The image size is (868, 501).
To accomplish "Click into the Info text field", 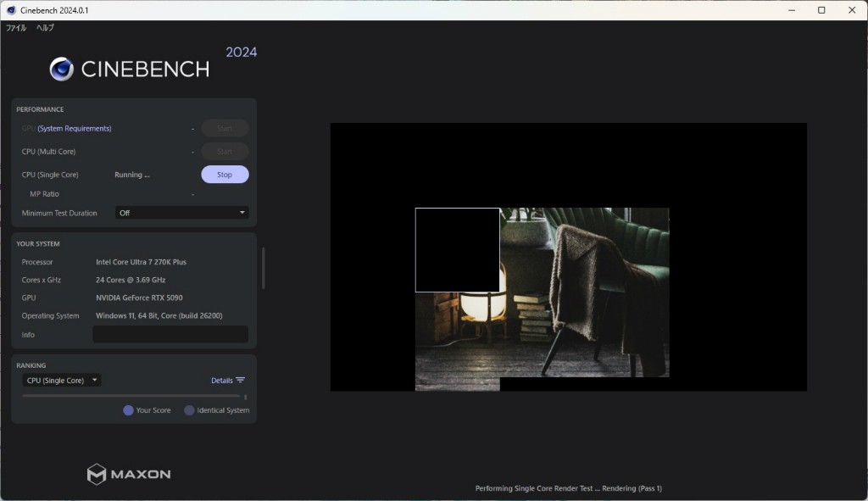I will [170, 335].
